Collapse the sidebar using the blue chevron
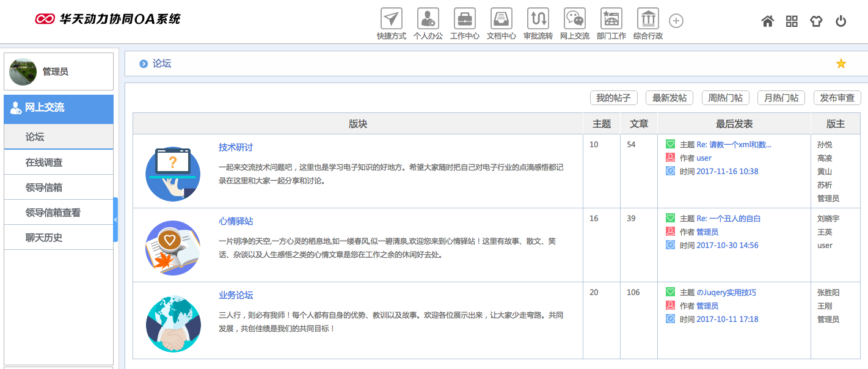Image resolution: width=868 pixels, height=369 pixels. (116, 219)
